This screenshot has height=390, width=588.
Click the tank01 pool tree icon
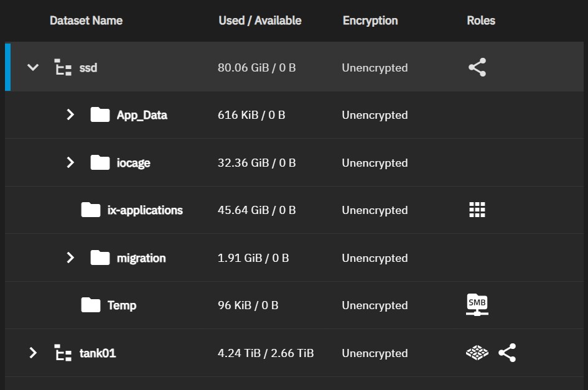tap(63, 353)
